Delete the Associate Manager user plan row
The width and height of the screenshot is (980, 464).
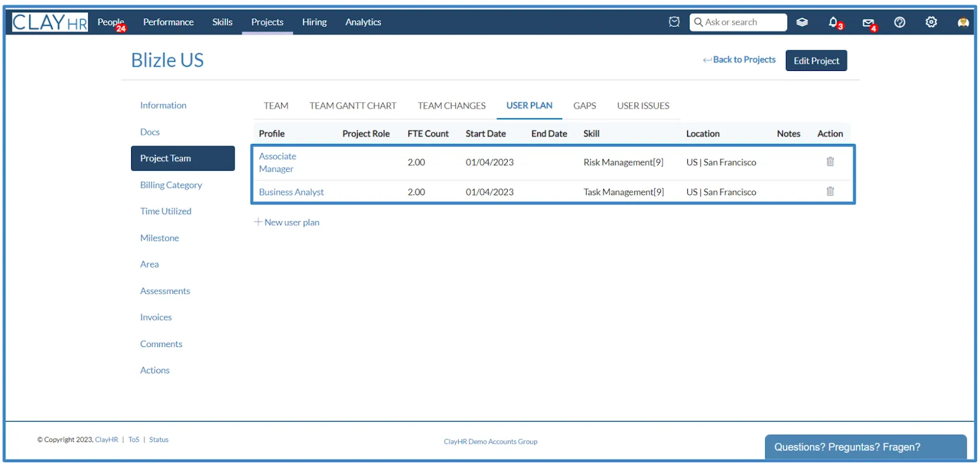(830, 162)
